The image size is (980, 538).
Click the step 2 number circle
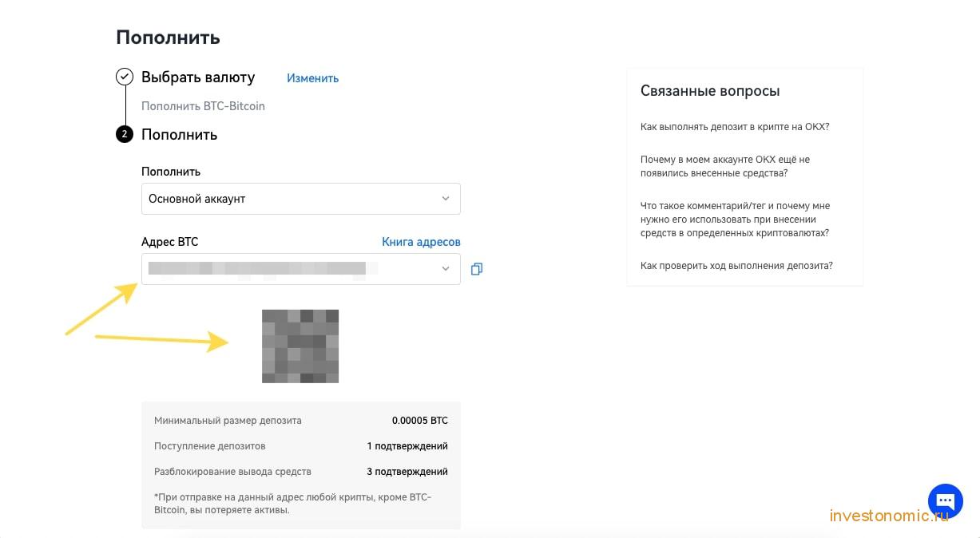click(125, 134)
